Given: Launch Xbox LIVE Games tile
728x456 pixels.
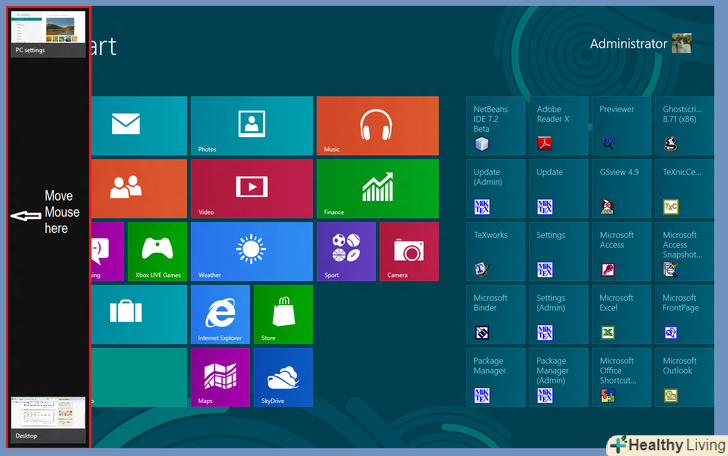Looking at the screenshot, I should point(157,251).
